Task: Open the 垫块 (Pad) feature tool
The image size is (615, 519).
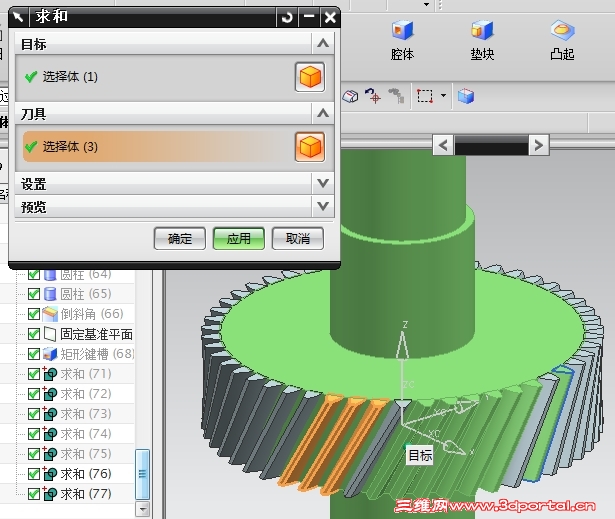Action: 482,40
